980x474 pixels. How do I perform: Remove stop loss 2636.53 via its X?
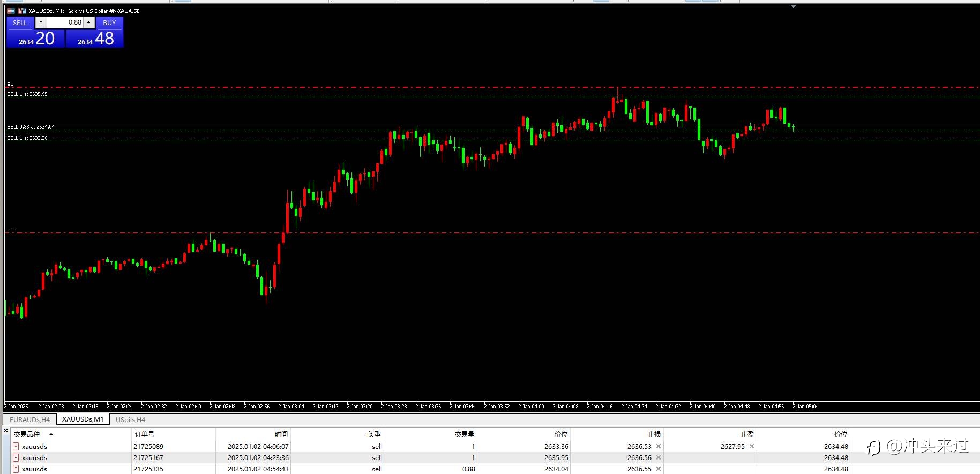659,446
